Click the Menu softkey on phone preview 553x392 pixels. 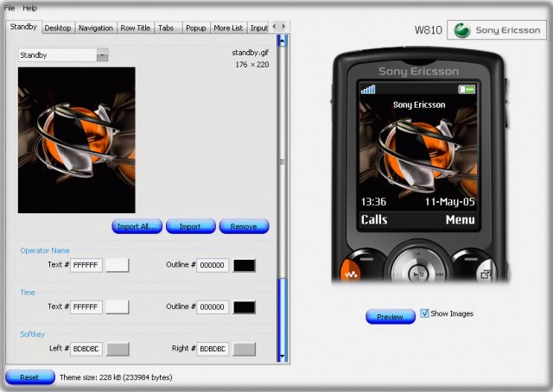[x=461, y=219]
